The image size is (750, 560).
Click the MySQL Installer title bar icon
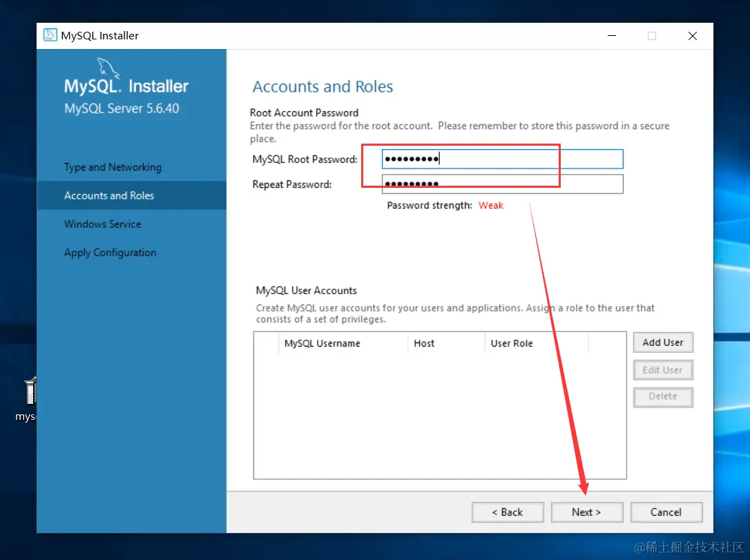pyautogui.click(x=50, y=35)
